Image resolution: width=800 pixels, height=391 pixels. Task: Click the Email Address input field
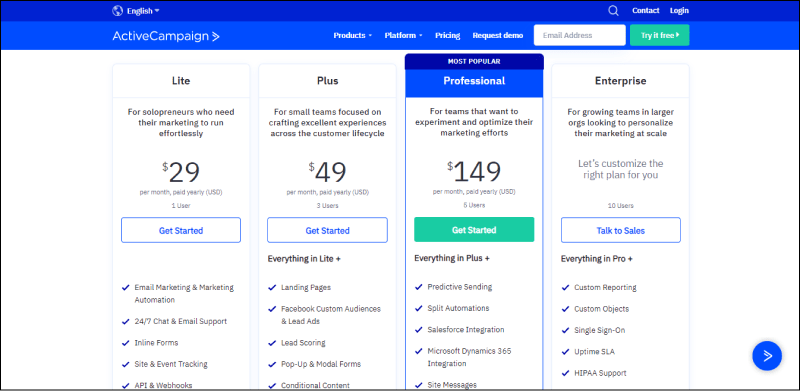[580, 35]
